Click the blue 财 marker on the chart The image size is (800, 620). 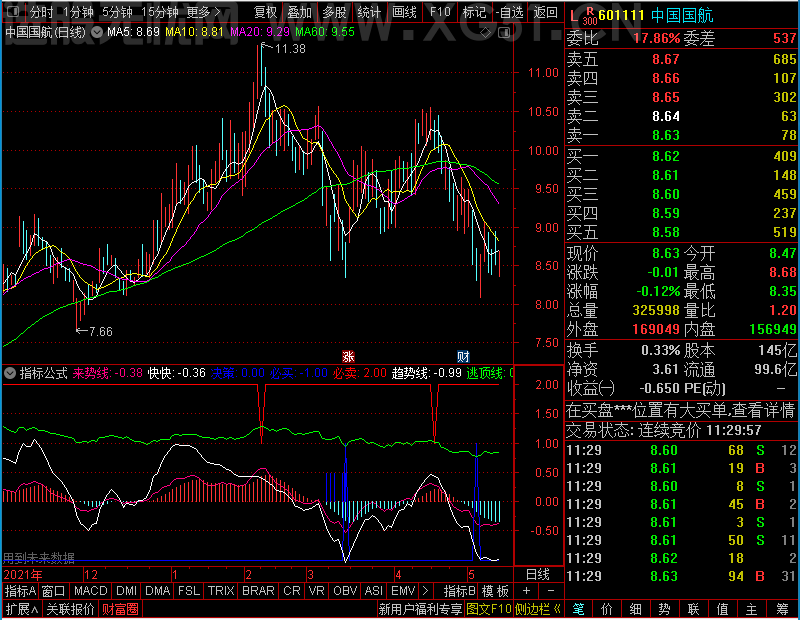pos(463,357)
